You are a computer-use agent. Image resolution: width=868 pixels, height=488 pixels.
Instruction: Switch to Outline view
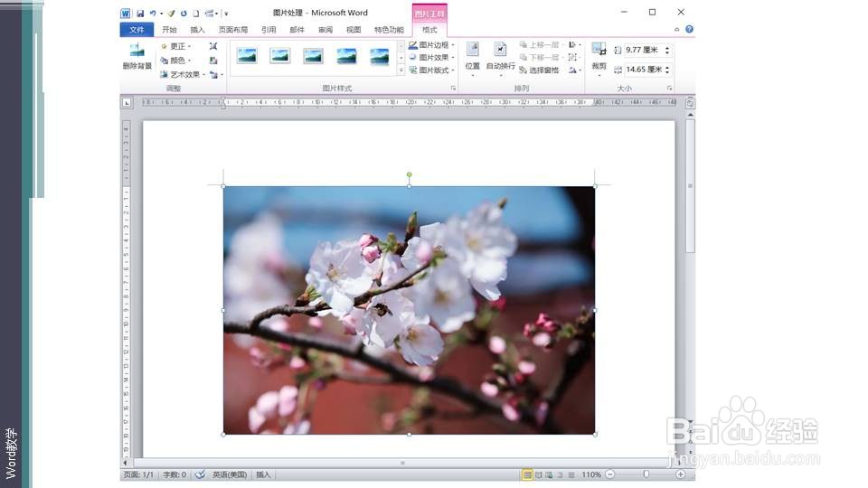click(561, 474)
